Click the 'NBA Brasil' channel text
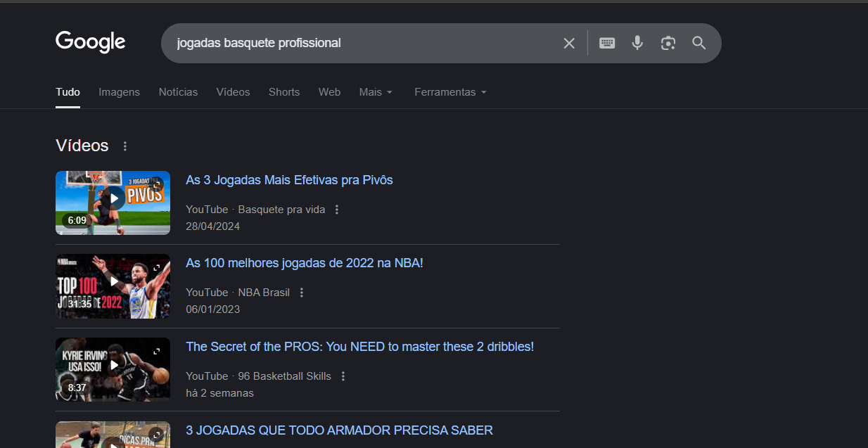The image size is (868, 448). 264,293
